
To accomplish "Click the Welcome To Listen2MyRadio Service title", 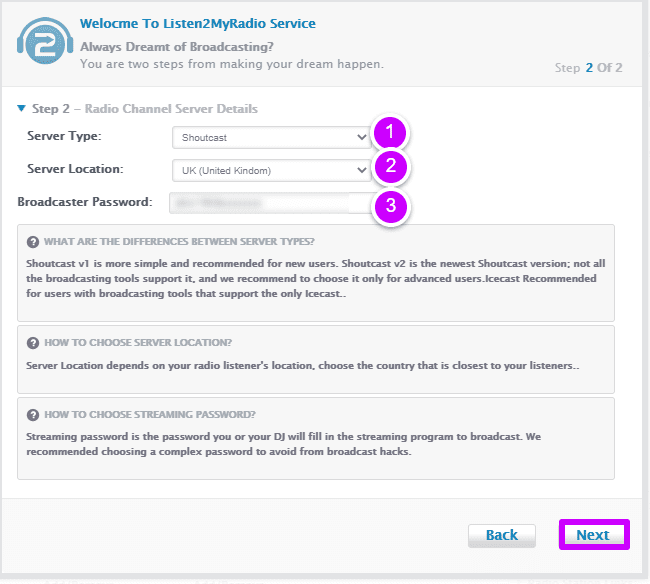I will [198, 24].
